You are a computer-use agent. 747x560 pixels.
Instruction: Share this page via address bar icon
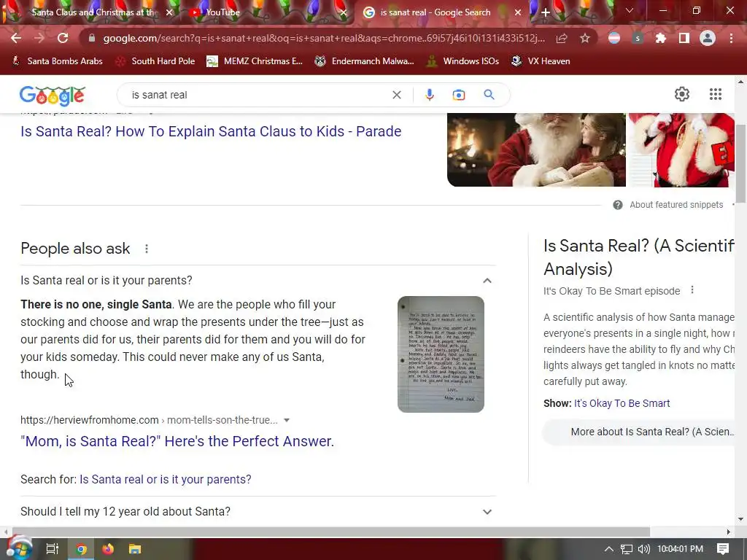562,38
